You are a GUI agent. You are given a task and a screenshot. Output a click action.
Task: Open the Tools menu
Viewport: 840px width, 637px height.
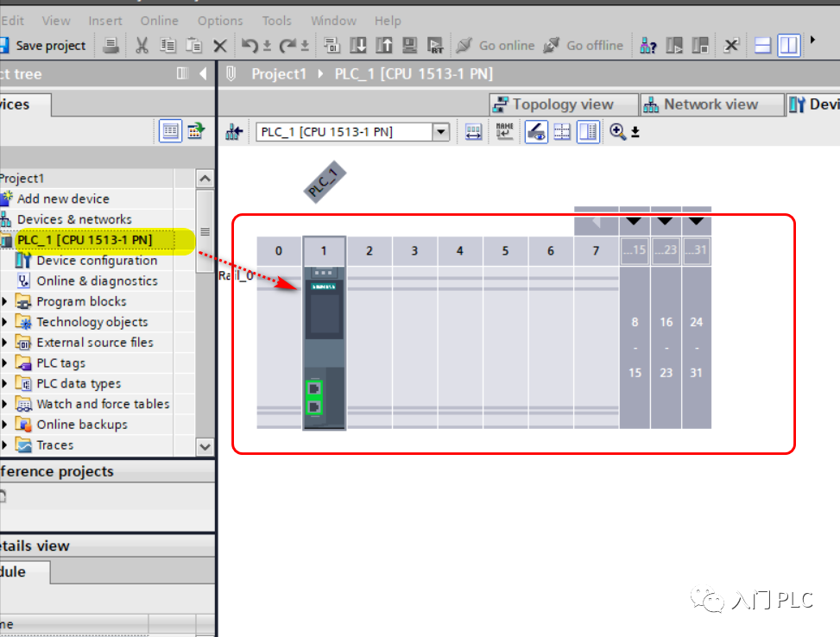pos(276,21)
